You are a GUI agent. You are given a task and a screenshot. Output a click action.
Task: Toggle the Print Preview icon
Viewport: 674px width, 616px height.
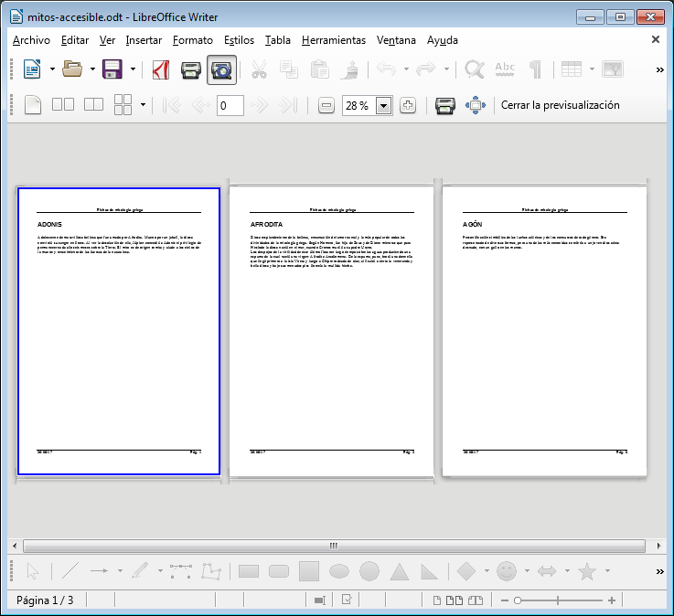[x=222, y=70]
